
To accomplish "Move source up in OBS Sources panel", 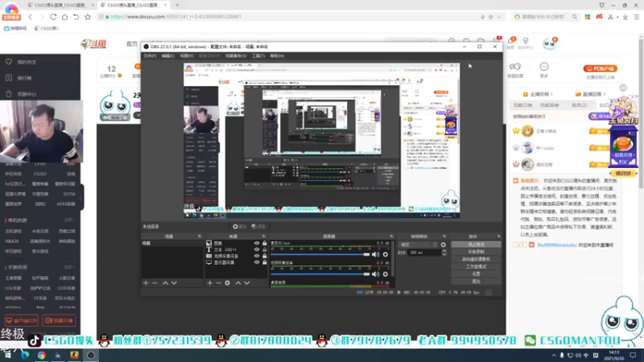I will coord(237,283).
